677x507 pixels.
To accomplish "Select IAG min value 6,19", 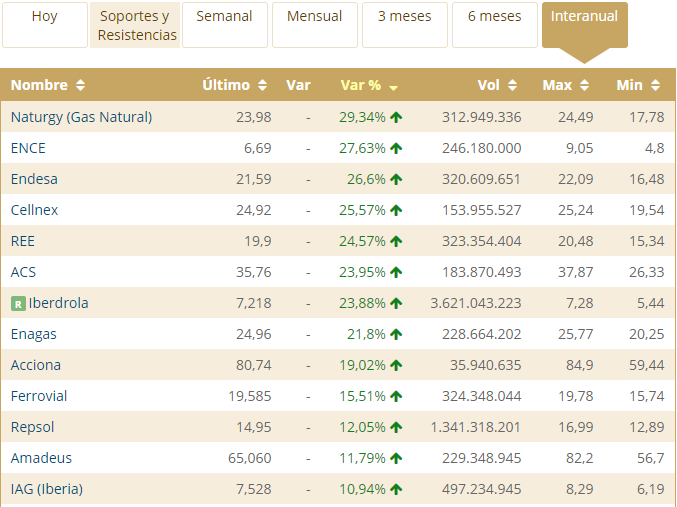I will [651, 489].
